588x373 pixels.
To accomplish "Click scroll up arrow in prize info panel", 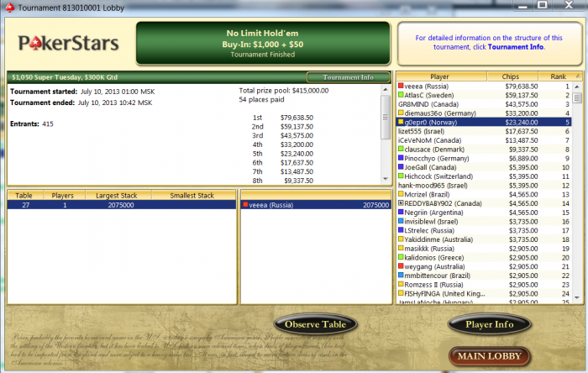I will 386,90.
